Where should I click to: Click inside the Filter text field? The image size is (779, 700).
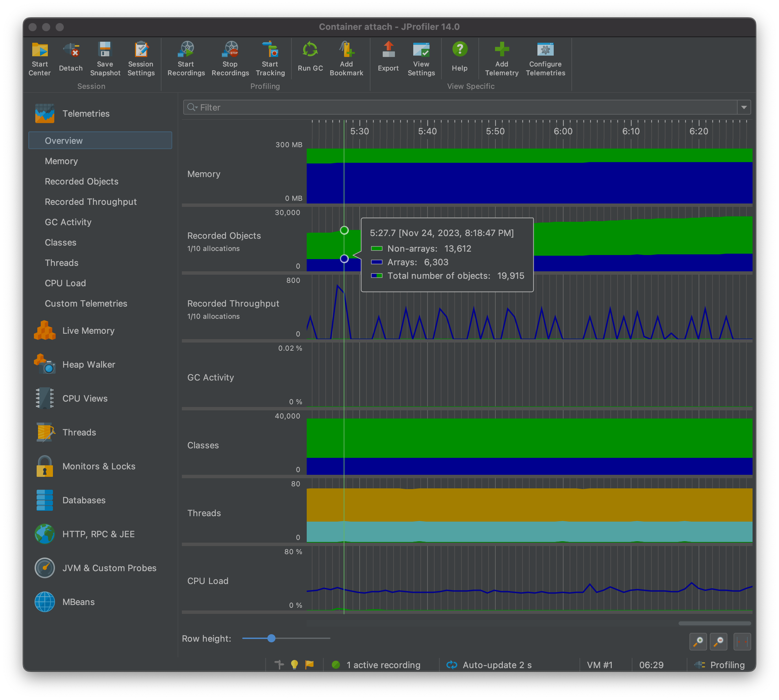[462, 107]
